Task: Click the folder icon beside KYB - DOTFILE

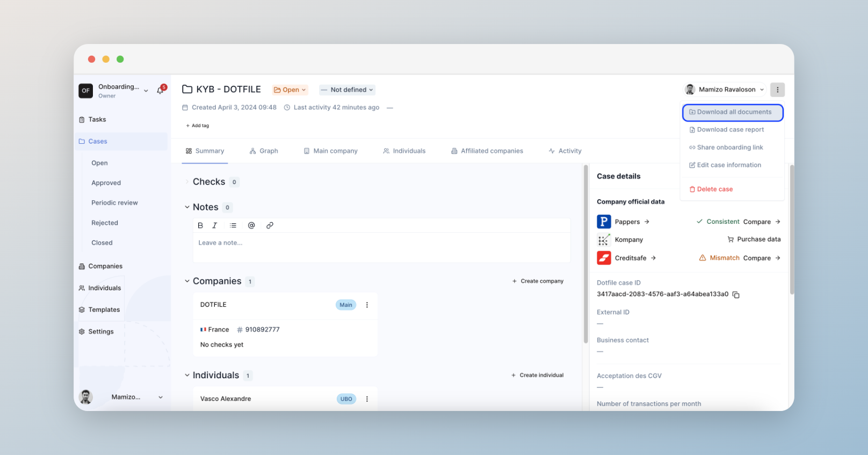Action: pyautogui.click(x=187, y=90)
